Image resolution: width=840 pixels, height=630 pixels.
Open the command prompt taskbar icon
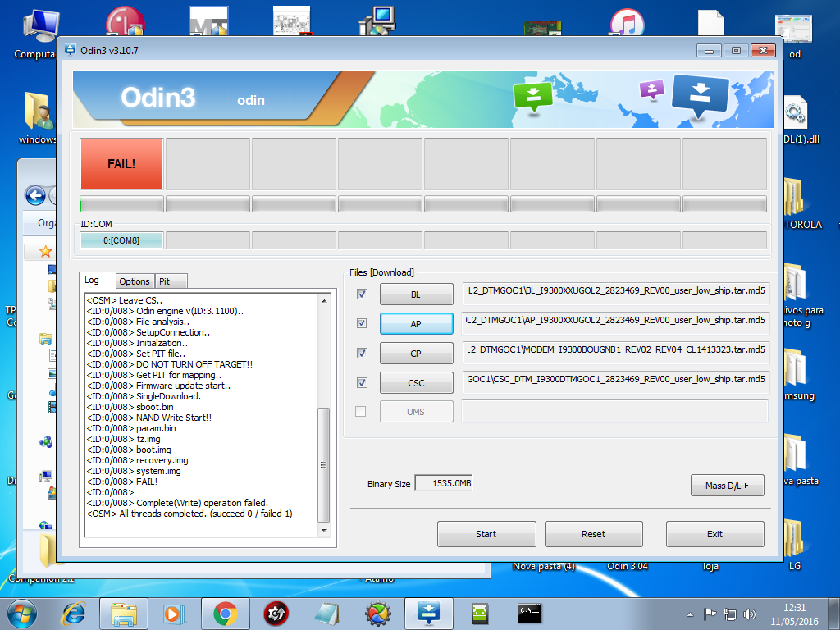point(530,614)
